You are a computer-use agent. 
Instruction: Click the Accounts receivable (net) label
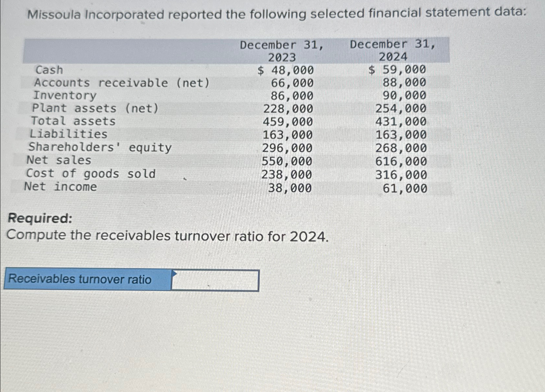click(122, 83)
